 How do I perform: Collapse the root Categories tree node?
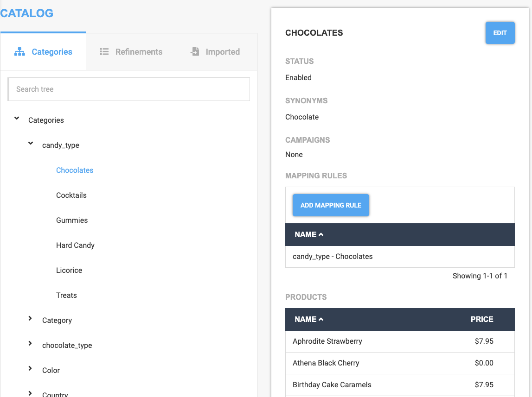(x=17, y=119)
